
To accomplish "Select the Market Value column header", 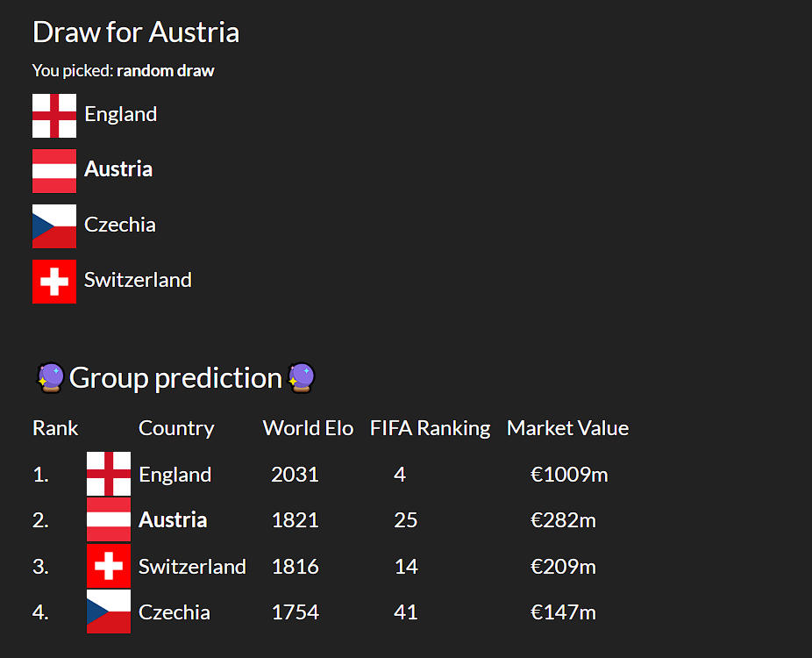I will coord(567,428).
